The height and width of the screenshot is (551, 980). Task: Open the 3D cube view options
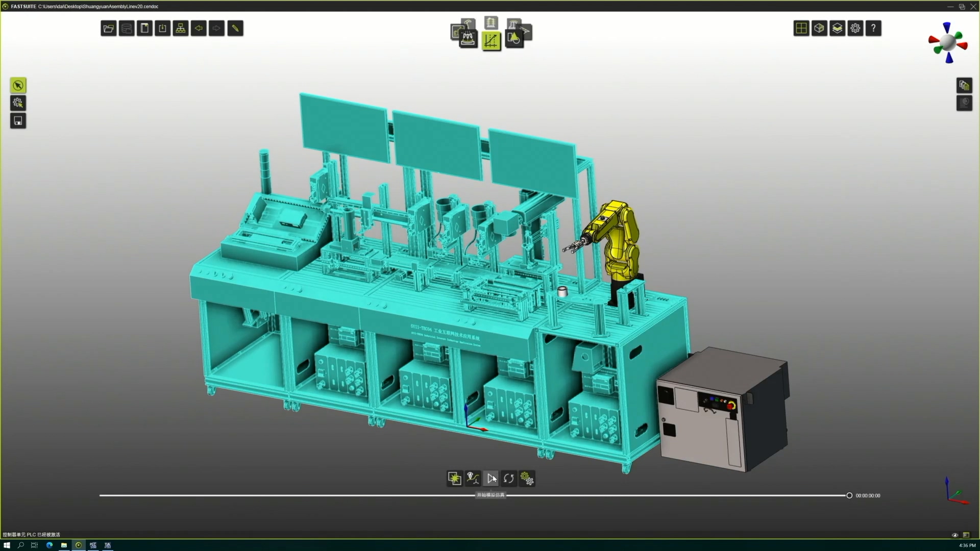coord(819,29)
